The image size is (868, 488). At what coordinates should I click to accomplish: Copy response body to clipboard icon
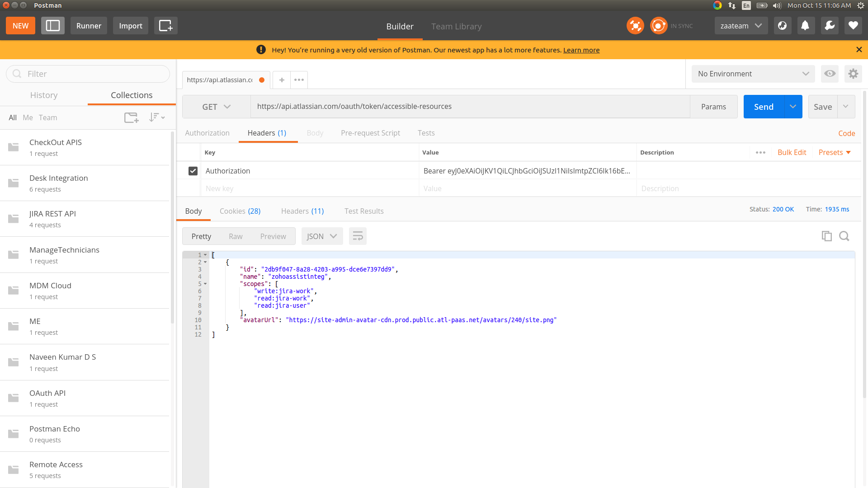coord(826,236)
